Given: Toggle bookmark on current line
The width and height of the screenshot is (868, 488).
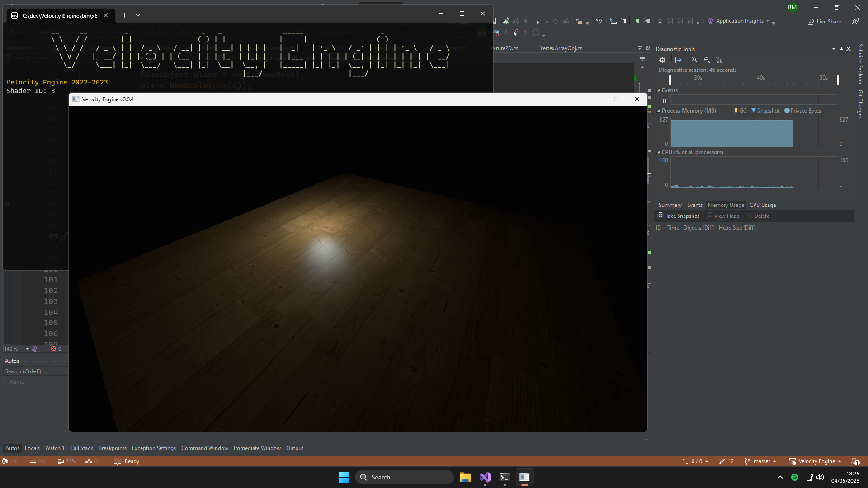Looking at the screenshot, I should pyautogui.click(x=660, y=21).
